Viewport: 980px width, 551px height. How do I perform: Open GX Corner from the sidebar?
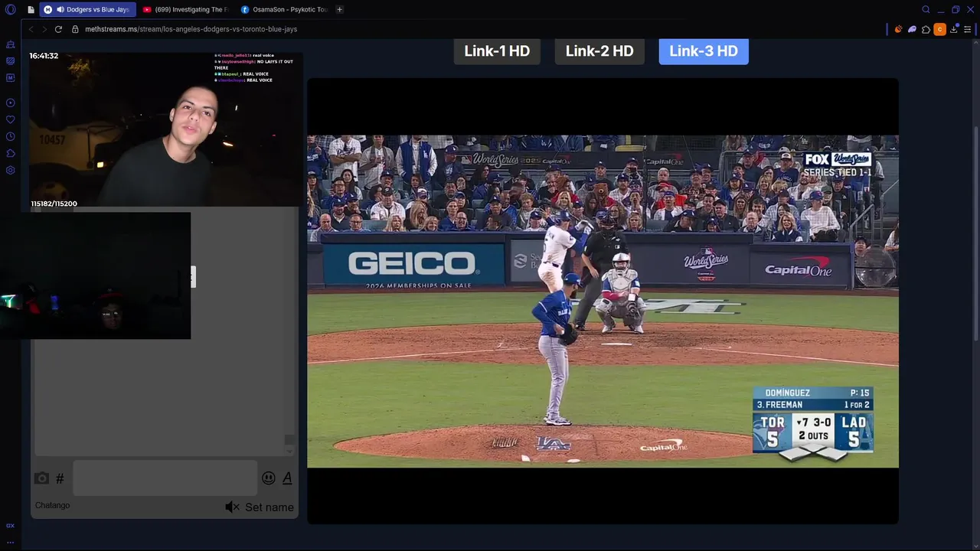pos(10,44)
